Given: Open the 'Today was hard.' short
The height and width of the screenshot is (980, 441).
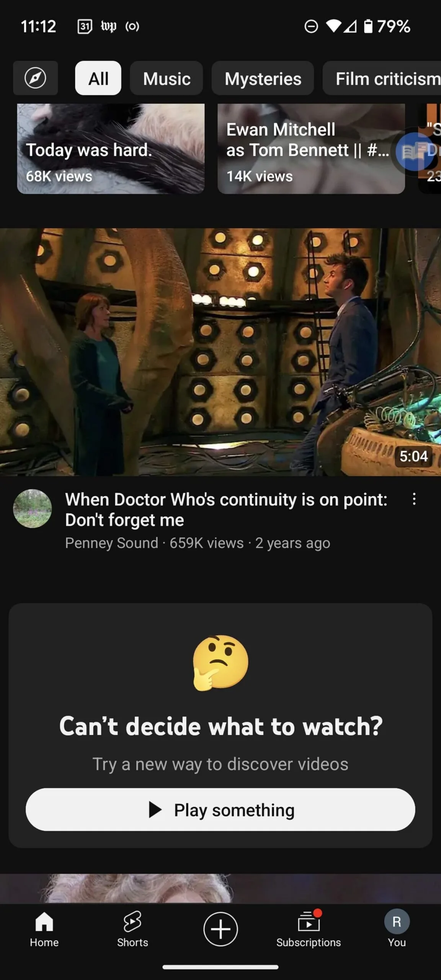Looking at the screenshot, I should [111, 149].
